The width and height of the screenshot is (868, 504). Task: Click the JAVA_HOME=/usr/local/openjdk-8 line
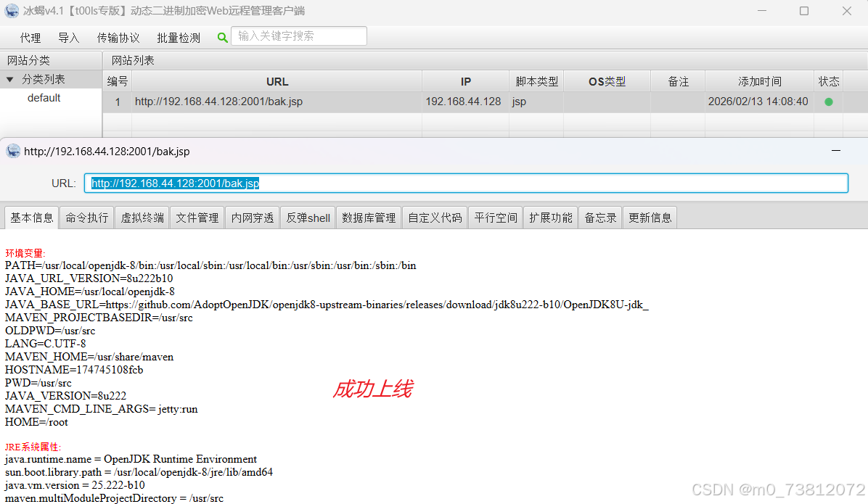[x=90, y=292]
